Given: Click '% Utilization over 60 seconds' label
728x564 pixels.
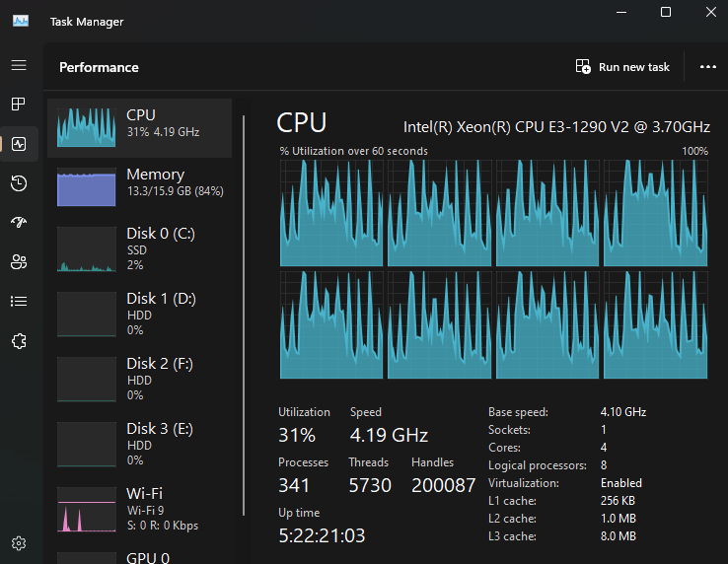Looking at the screenshot, I should tap(353, 151).
